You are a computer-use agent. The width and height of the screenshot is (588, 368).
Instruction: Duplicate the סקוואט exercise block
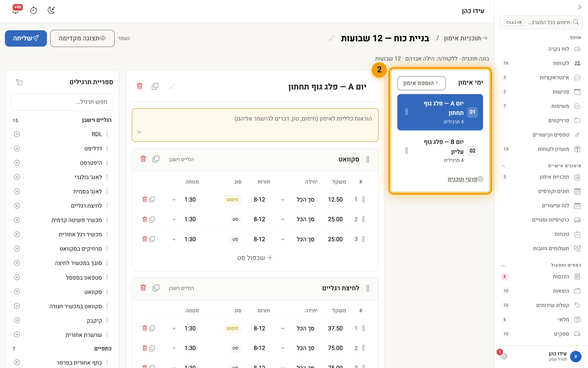[156, 159]
